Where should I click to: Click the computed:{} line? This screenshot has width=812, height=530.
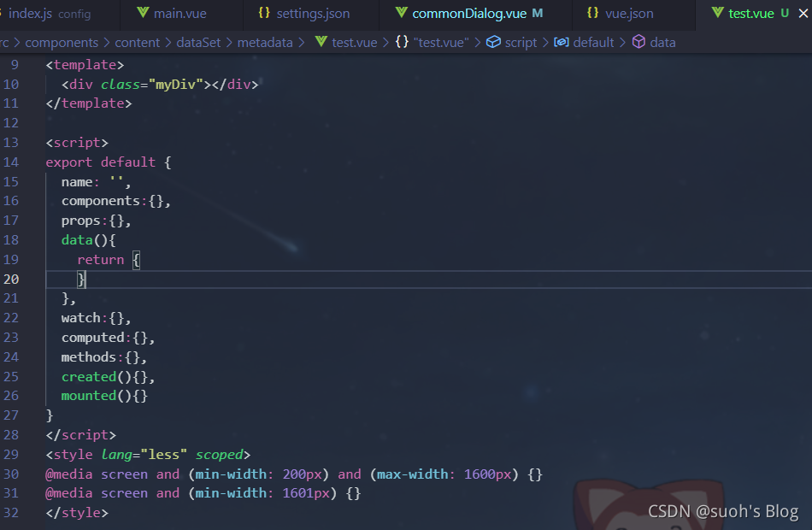[x=109, y=338]
